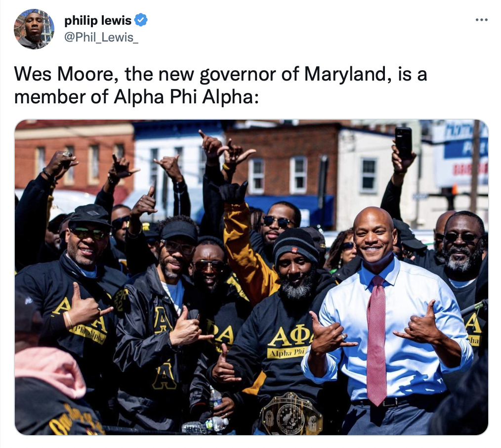Click the raised phone in the photo

click(x=403, y=142)
